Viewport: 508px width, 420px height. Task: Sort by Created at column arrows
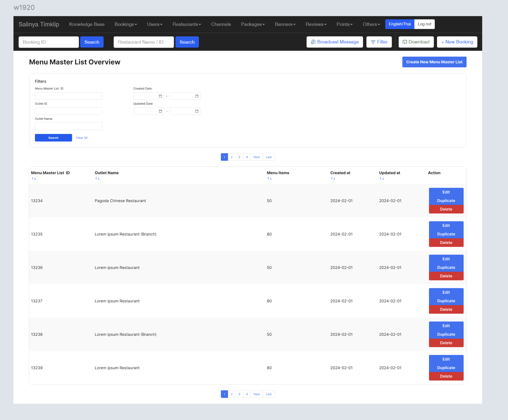coord(333,179)
